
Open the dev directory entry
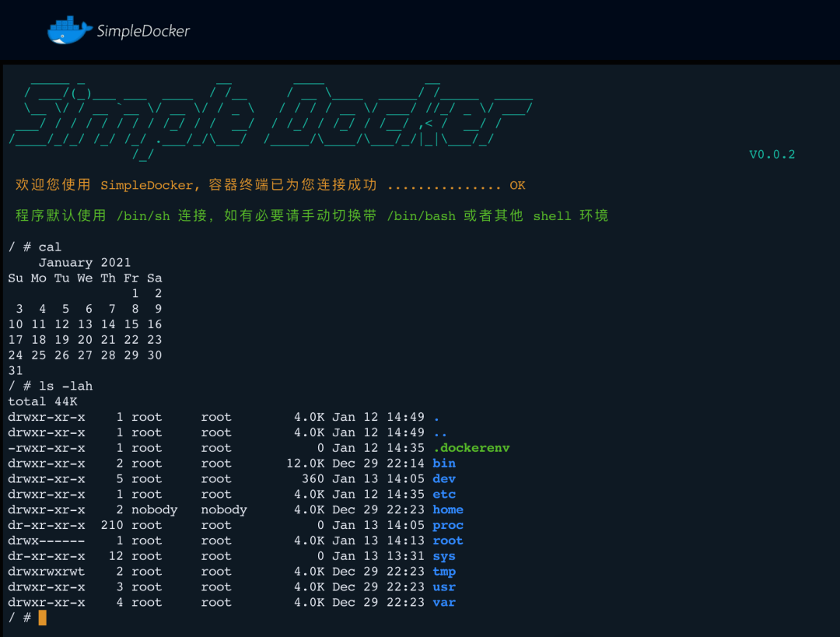(x=443, y=478)
